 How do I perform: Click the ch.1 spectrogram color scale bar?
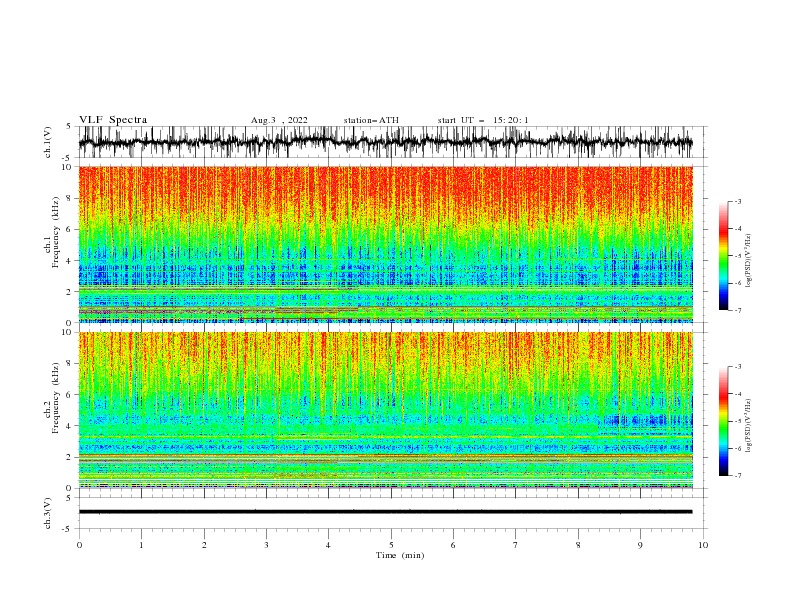[x=723, y=256]
